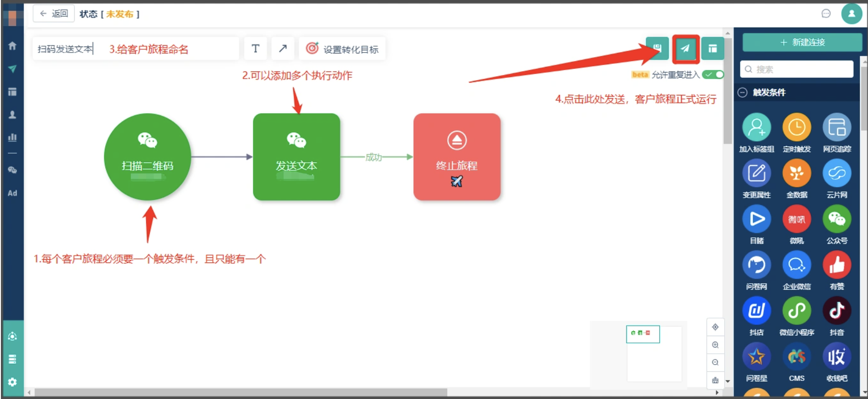The width and height of the screenshot is (868, 399).
Task: Click 新建连接 button
Action: 802,43
